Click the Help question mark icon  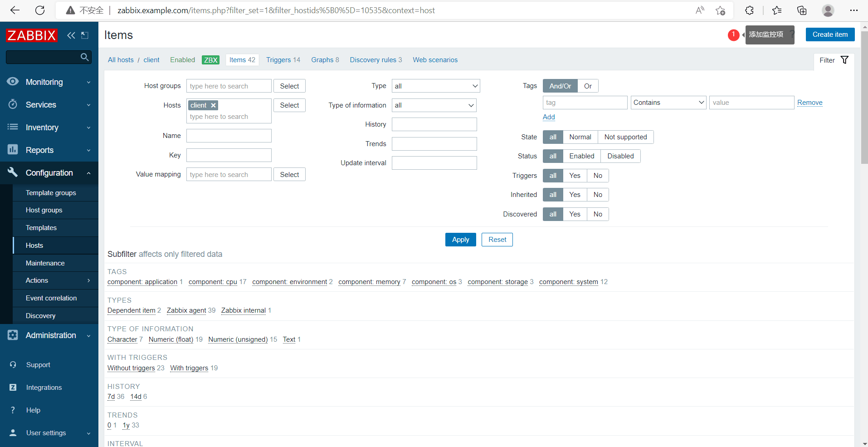tap(13, 410)
